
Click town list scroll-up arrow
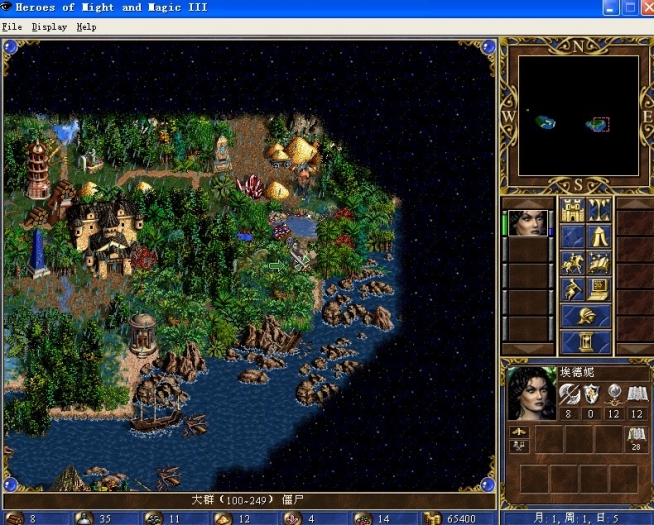click(x=635, y=203)
